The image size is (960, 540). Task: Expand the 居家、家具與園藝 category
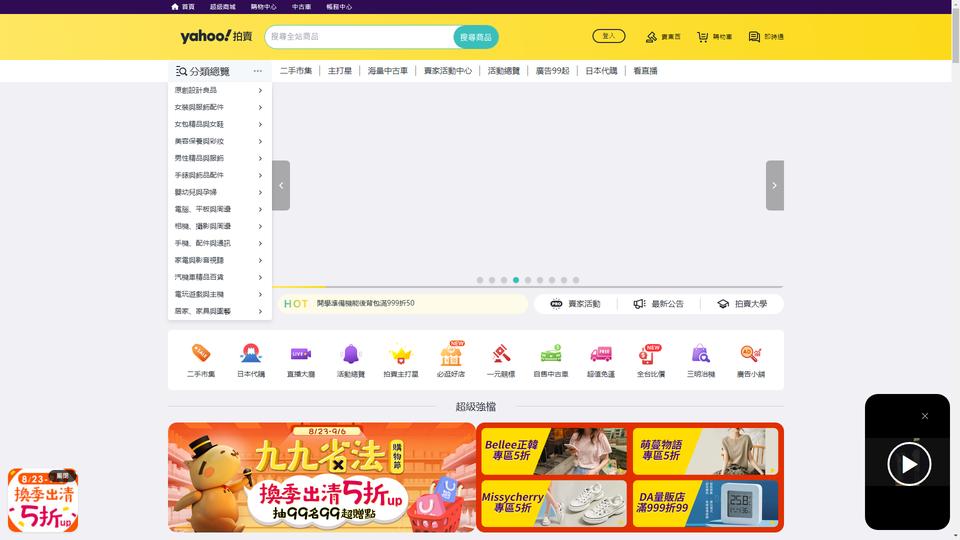[x=219, y=311]
